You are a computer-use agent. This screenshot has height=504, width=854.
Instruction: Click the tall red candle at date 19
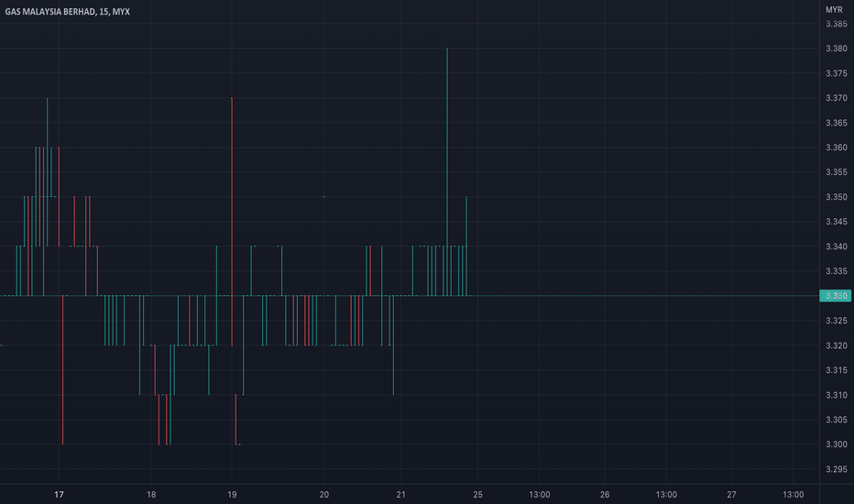click(x=232, y=222)
